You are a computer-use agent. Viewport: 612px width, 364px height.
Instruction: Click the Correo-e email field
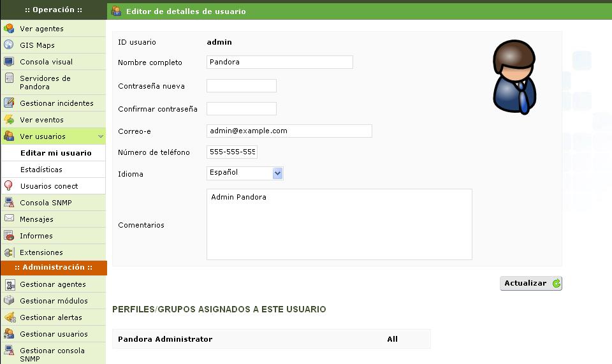coord(289,131)
